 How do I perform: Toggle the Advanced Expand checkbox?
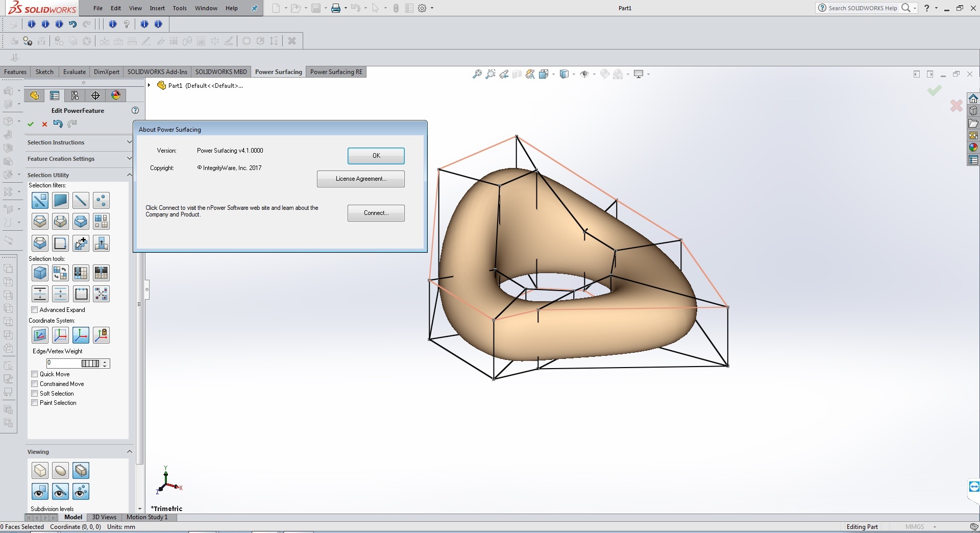(35, 310)
